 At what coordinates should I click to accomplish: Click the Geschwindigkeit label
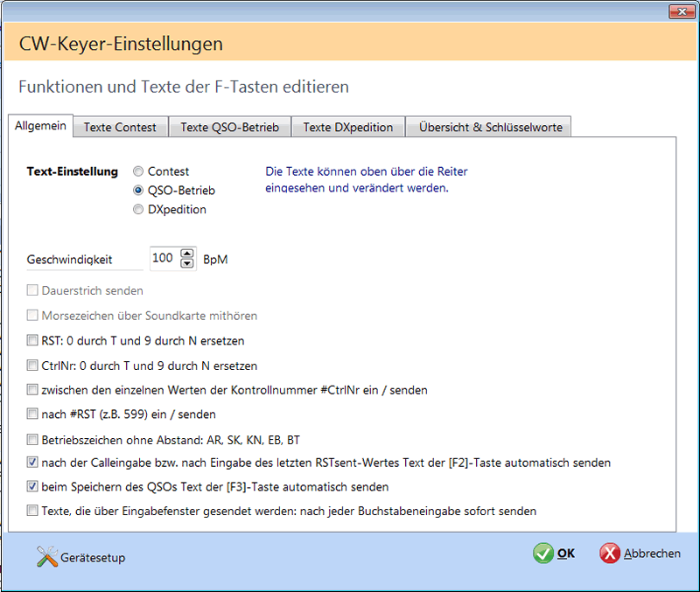69,260
